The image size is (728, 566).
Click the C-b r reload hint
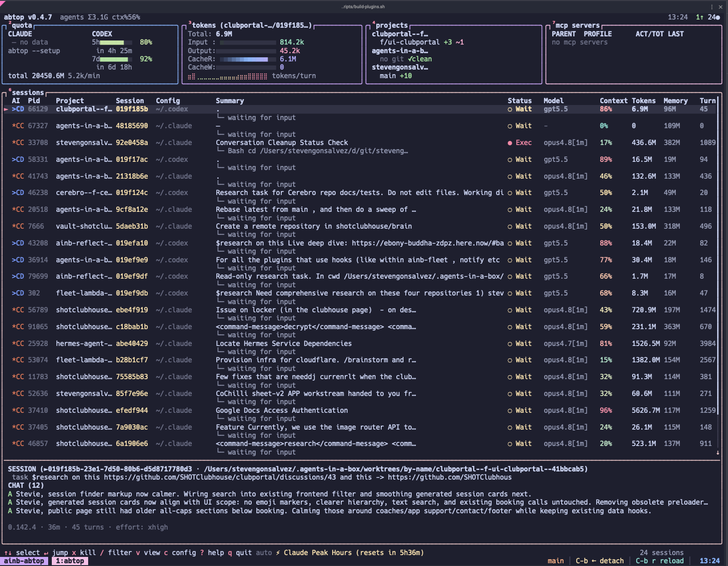(660, 561)
